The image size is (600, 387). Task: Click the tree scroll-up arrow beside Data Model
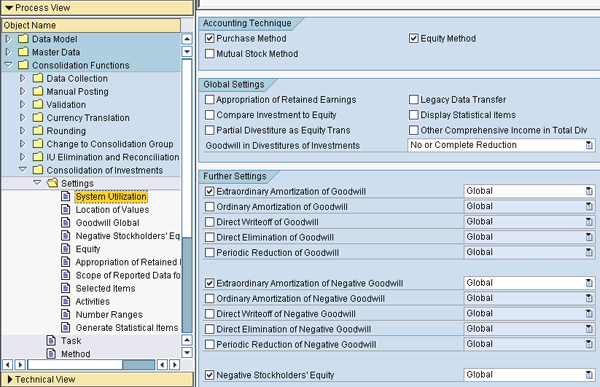[x=187, y=39]
